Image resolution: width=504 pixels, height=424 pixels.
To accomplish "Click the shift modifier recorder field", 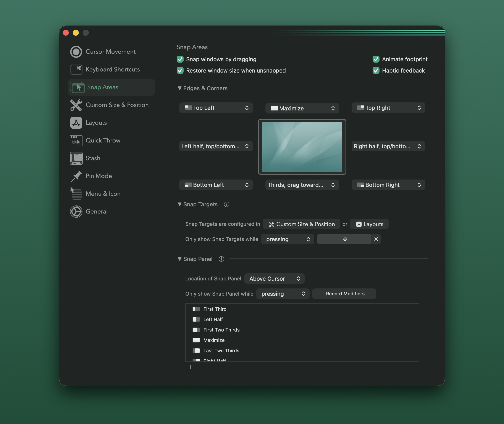I will [344, 239].
